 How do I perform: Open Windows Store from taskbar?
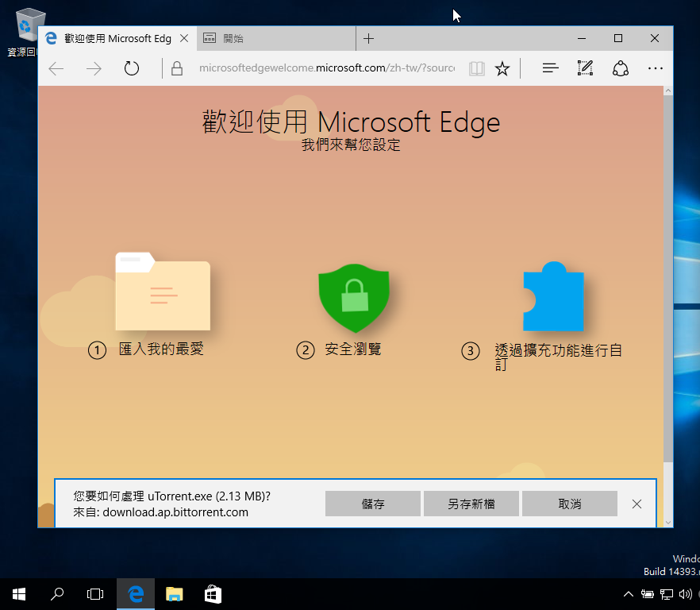(213, 594)
